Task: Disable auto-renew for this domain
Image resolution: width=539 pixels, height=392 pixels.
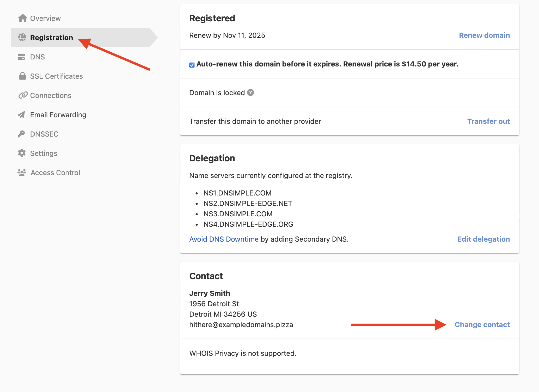Action: coord(192,64)
